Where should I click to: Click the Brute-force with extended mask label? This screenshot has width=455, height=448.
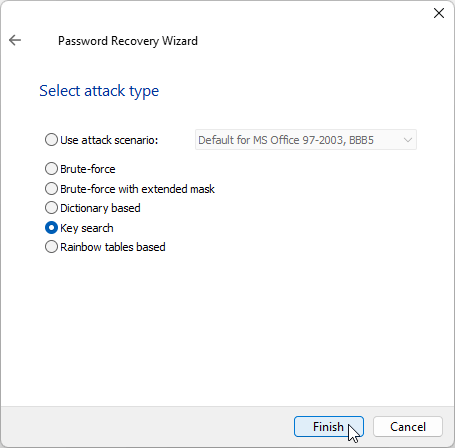(x=137, y=189)
